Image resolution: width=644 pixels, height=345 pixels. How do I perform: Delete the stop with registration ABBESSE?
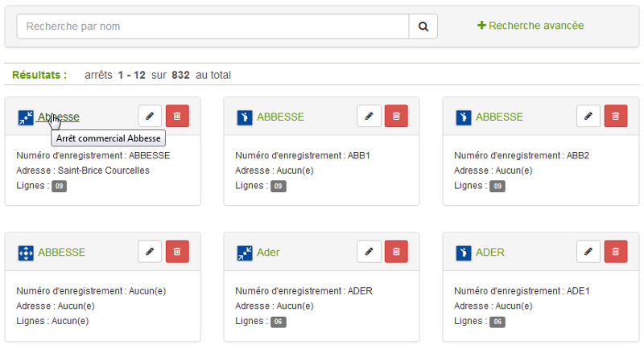[177, 117]
